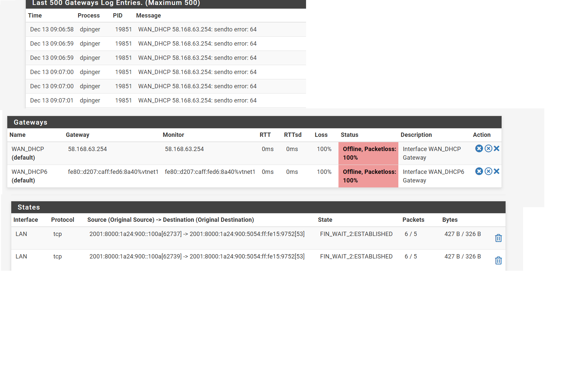Delete the state with source port 62739
581x392 pixels.
pyautogui.click(x=498, y=260)
